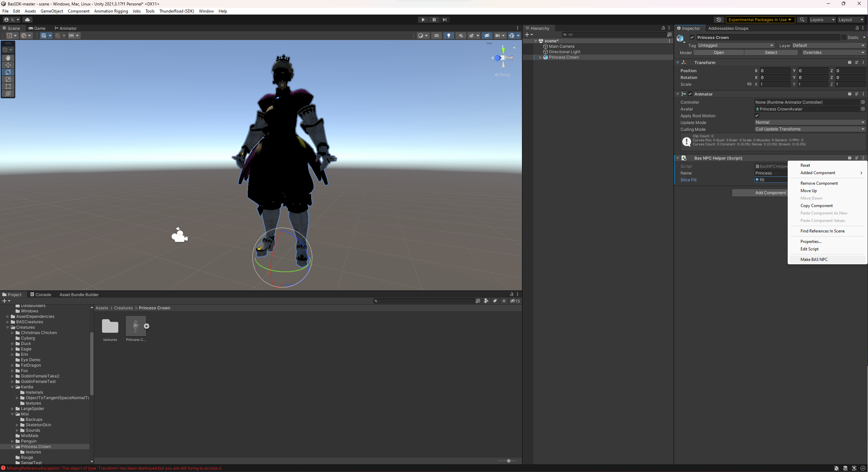868x472 pixels.
Task: Open the cloud services icon
Action: (x=27, y=20)
